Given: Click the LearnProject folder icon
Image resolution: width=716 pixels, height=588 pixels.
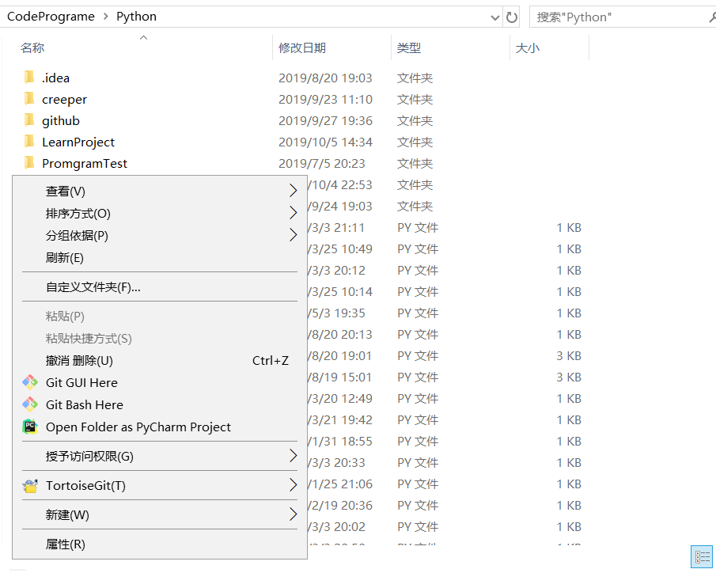Looking at the screenshot, I should tap(28, 142).
